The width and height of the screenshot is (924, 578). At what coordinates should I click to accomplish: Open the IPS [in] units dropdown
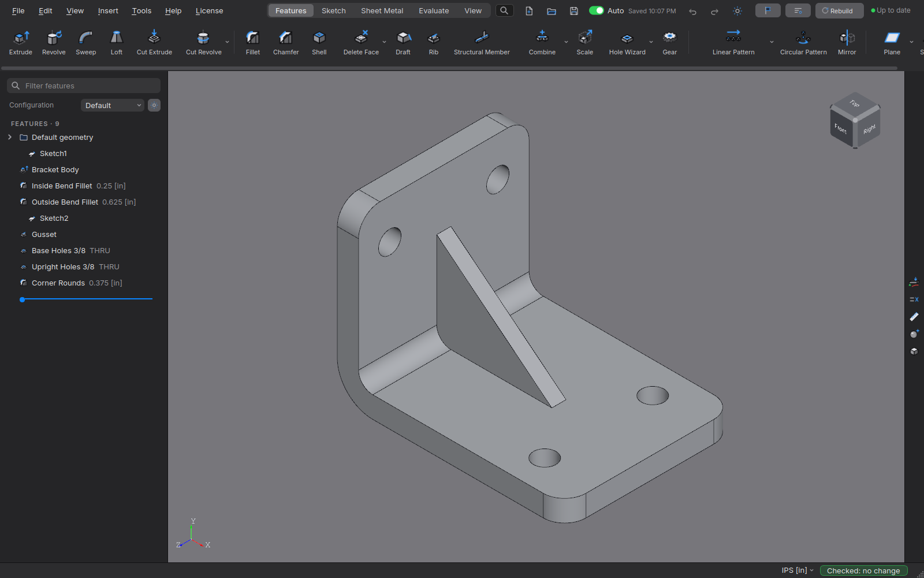tap(798, 570)
